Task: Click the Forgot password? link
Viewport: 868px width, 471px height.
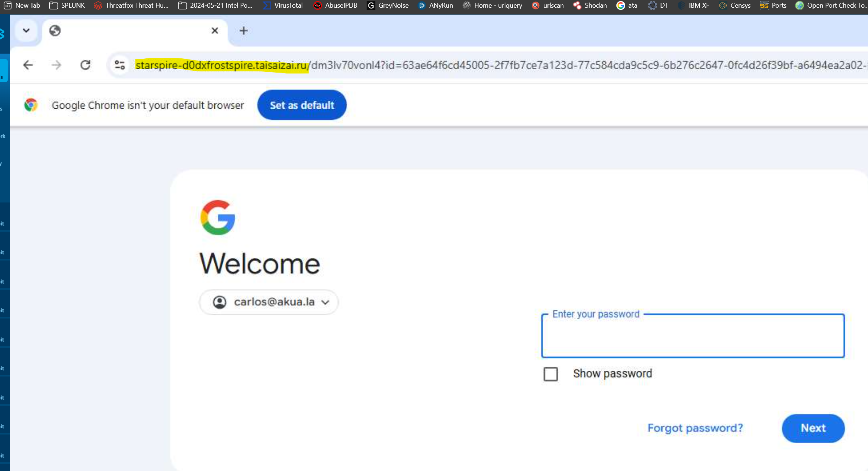Action: click(x=695, y=428)
